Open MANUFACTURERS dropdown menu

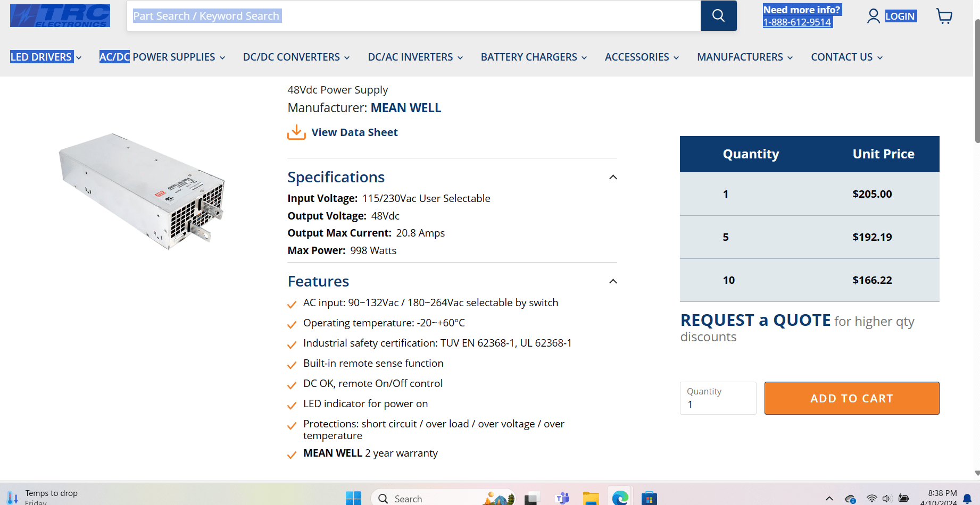point(745,57)
